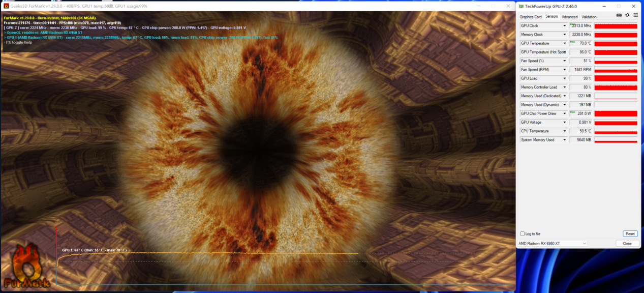Click the GPU-Z screenshot camera icon
Screen dimensions: 644x293
click(x=619, y=15)
